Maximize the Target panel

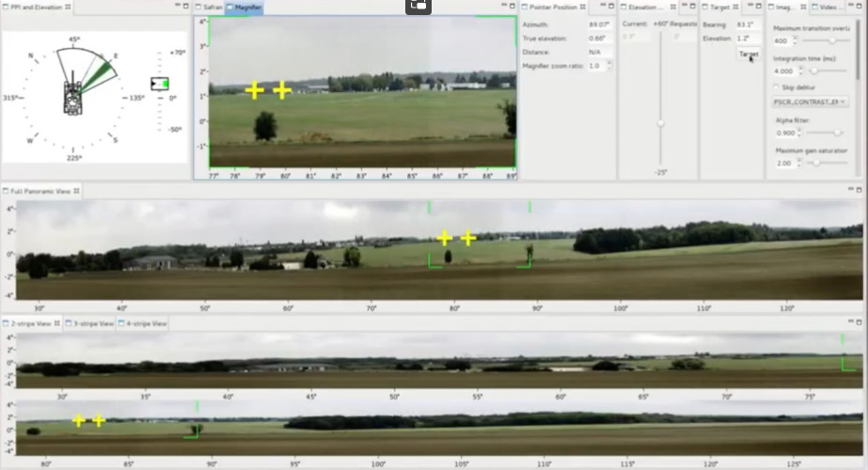[757, 7]
